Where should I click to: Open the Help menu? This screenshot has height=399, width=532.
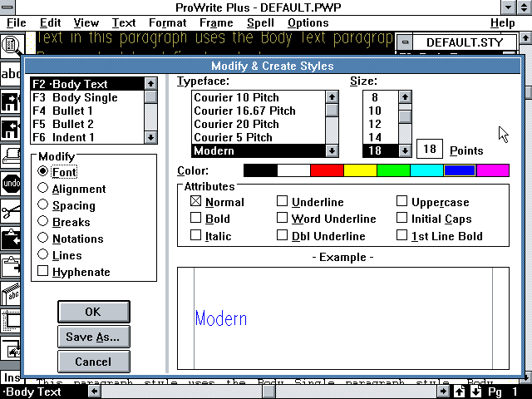[x=502, y=22]
